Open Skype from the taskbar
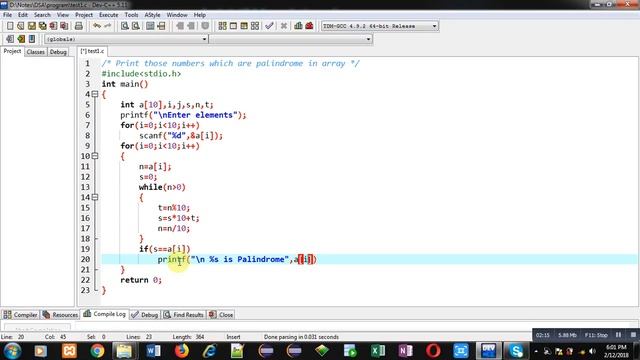Screen dimensions: 640x360 click(516, 351)
